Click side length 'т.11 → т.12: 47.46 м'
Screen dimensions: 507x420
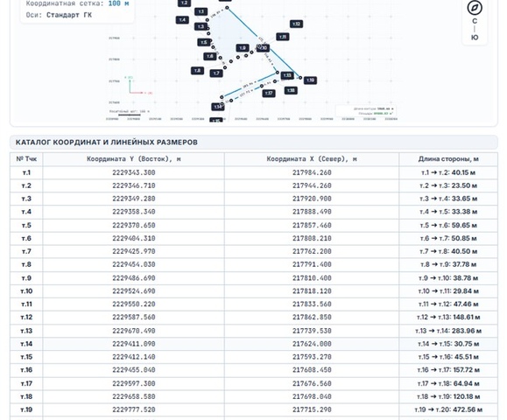pos(448,304)
